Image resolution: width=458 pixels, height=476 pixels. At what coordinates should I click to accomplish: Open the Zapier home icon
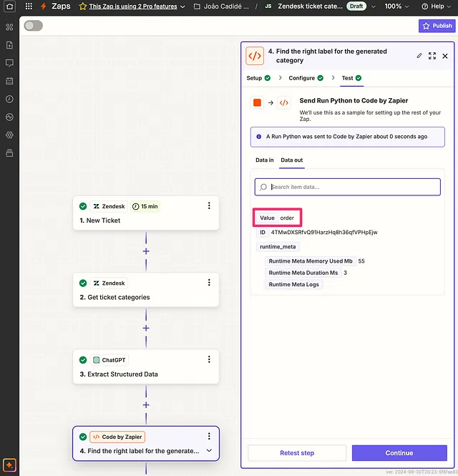(x=9, y=6)
